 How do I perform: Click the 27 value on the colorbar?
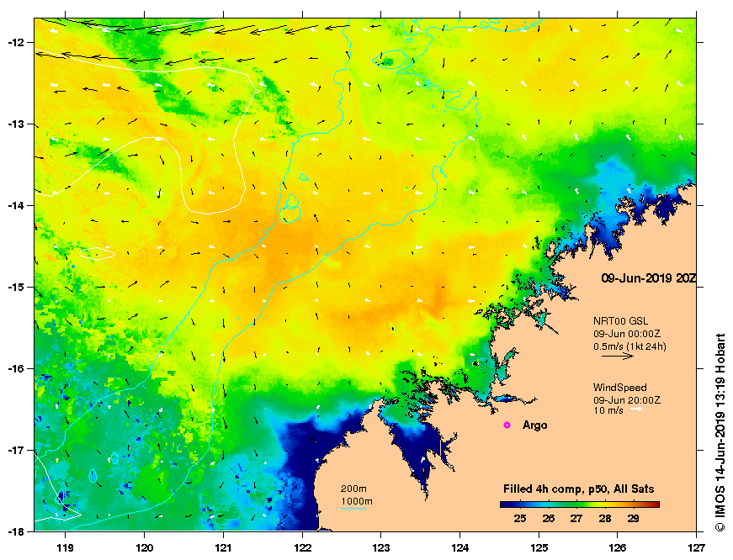click(576, 519)
